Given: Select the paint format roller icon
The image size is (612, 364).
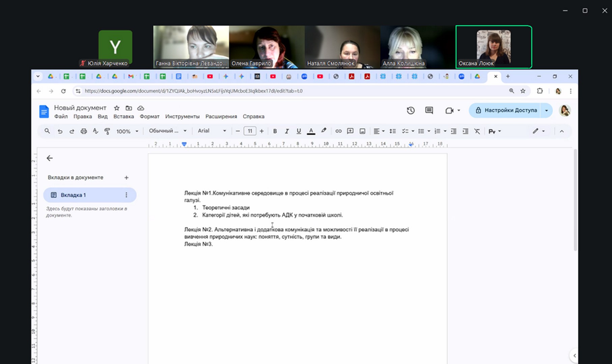Looking at the screenshot, I should (x=107, y=131).
